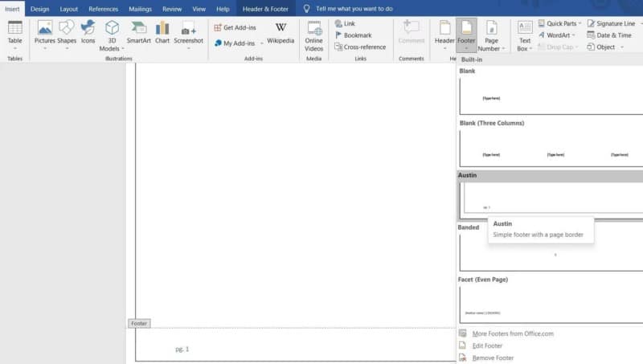
Task: Click the Tell me lightbulb icon
Action: pos(306,9)
